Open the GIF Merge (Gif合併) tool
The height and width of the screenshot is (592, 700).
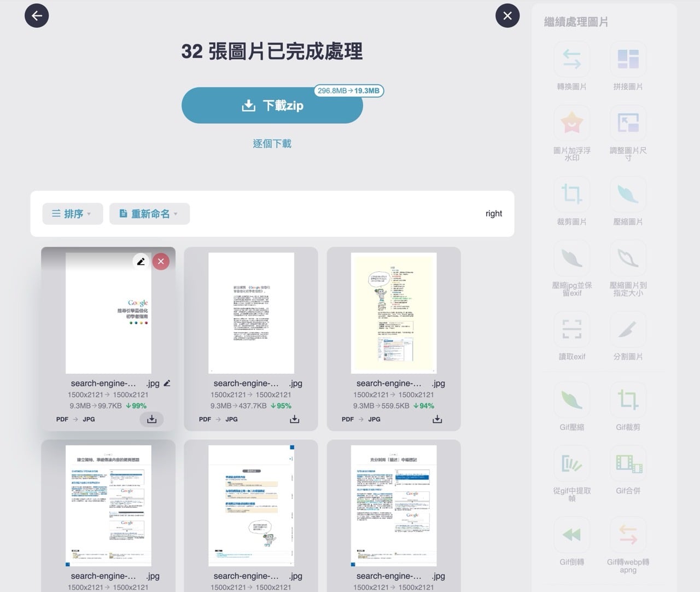628,464
